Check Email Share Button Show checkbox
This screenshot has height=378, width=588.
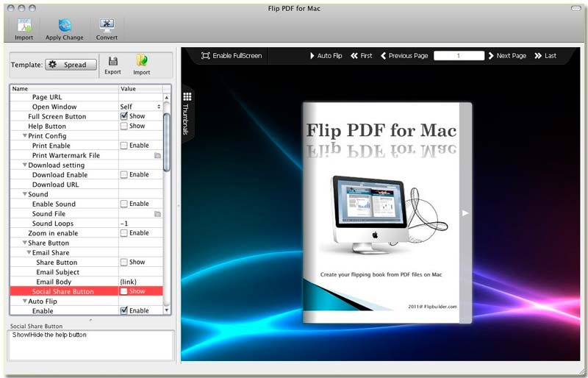click(123, 262)
